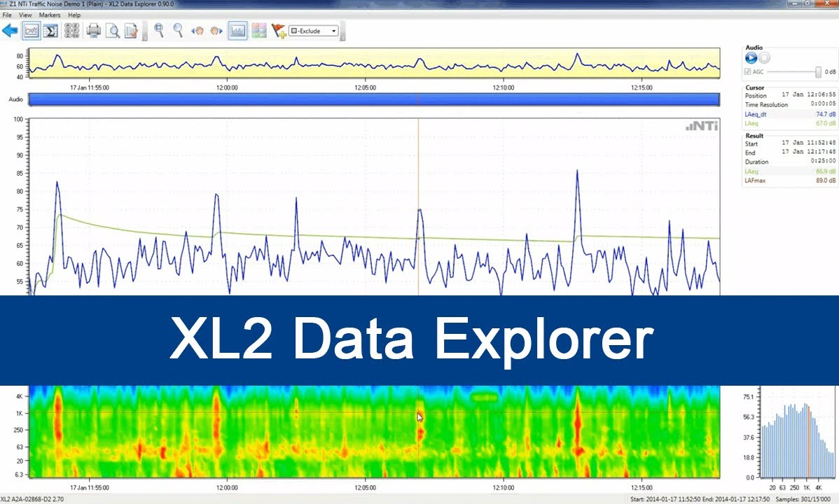Zoom to fit full measurement range
Screen dimensions: 839x504
pos(159,31)
